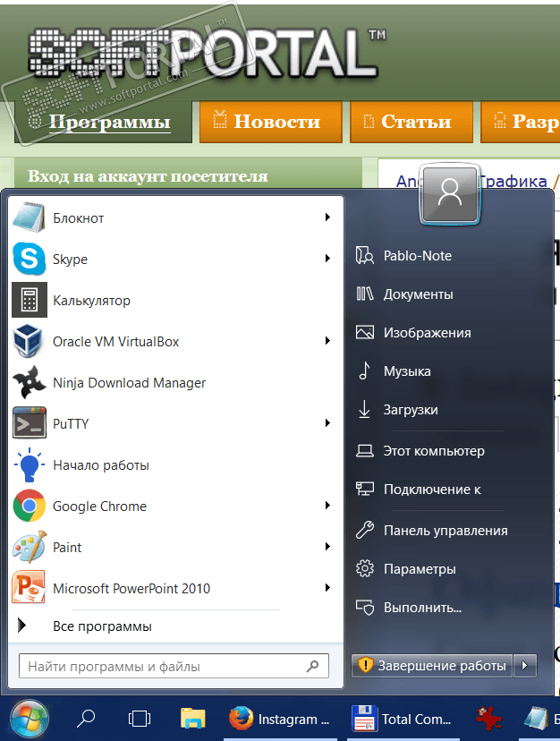Screen dimensions: 560x741
Task: Launch Microsoft PowerPoint 2010 icon
Action: [29, 587]
